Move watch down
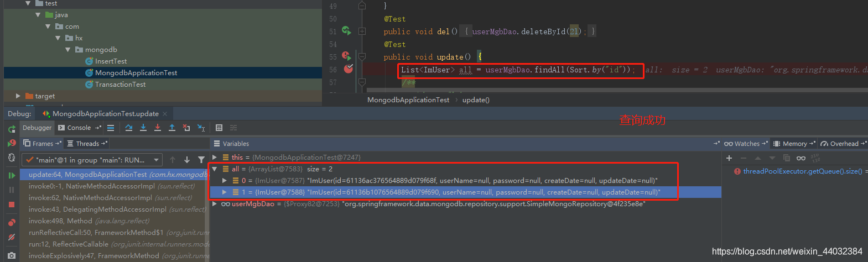The width and height of the screenshot is (868, 262). tap(772, 158)
